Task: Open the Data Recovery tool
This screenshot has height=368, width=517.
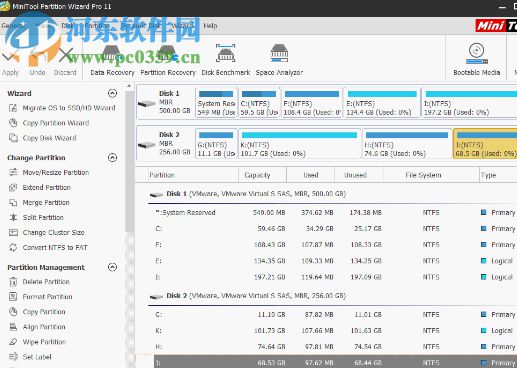Action: click(112, 61)
